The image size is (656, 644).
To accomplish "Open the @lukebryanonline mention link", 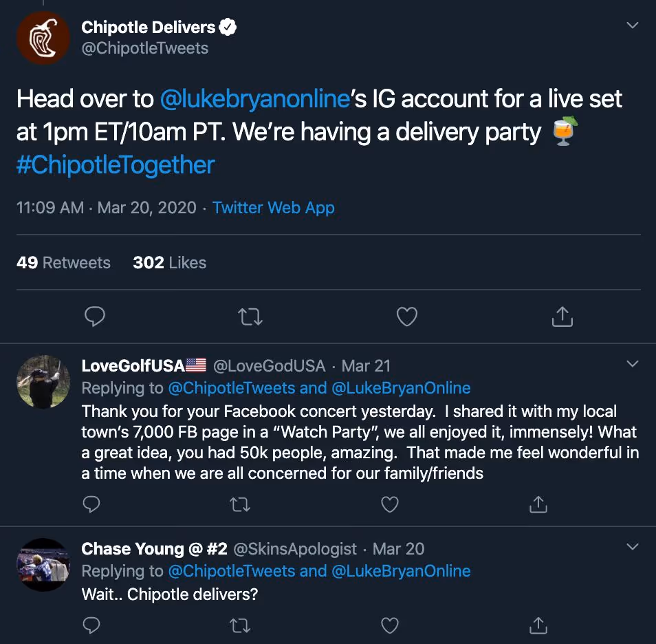I will pos(255,99).
